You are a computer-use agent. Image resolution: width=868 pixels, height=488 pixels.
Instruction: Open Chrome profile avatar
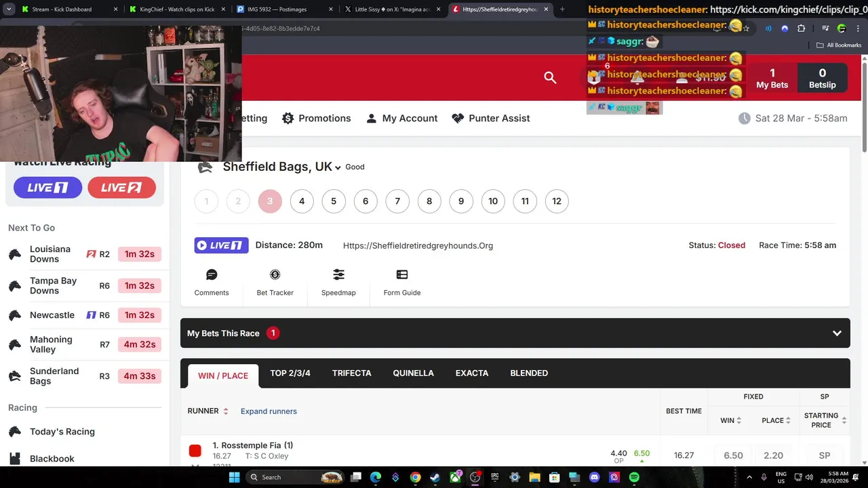pos(842,28)
